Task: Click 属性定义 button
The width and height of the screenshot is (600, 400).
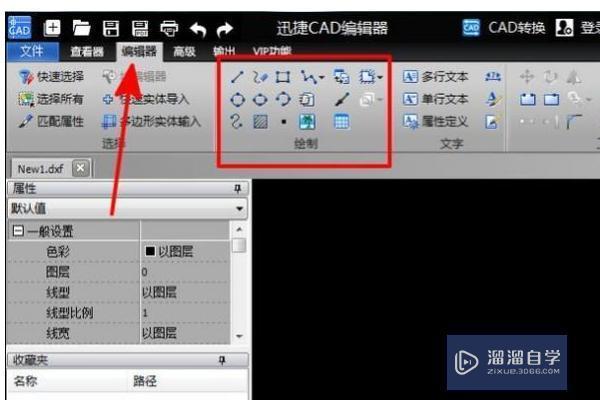Action: click(436, 122)
